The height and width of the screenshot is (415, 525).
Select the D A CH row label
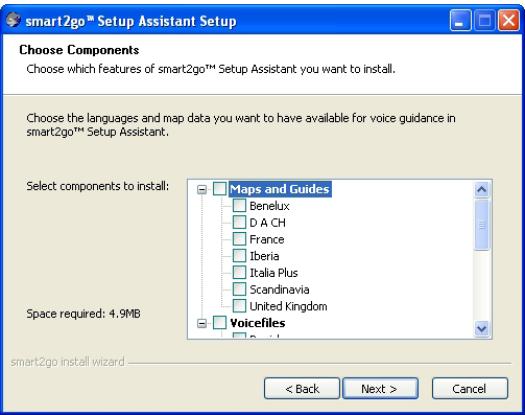click(268, 222)
